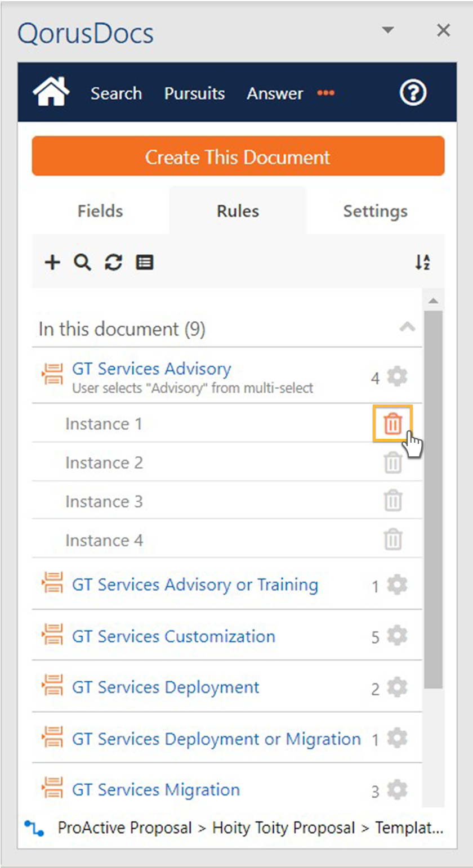Click instance count 3 beside GT Services Migration

(375, 792)
